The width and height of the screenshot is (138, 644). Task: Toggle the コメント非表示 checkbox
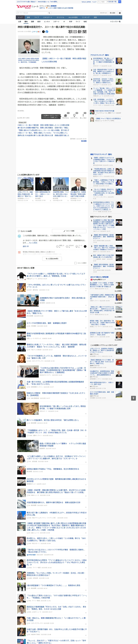[75, 263]
